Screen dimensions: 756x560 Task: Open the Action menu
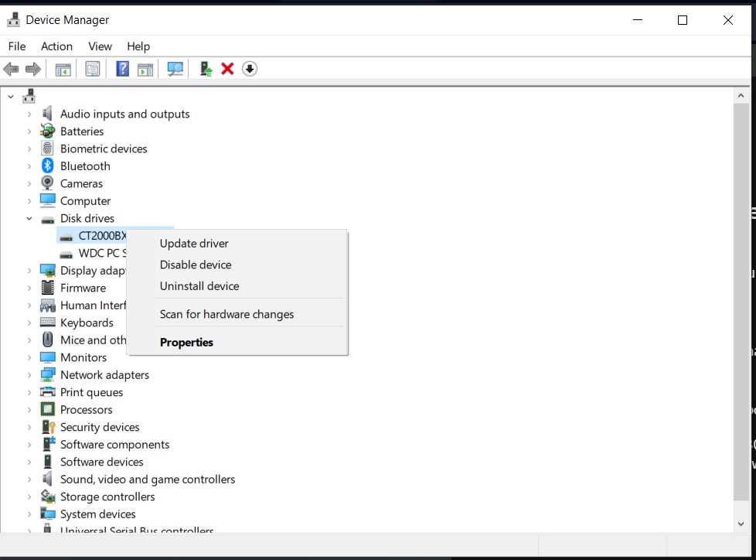[x=56, y=46]
